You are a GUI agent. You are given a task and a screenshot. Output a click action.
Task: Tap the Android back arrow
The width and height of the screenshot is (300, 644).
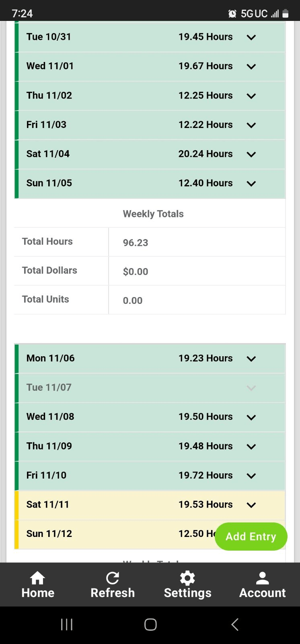pyautogui.click(x=235, y=624)
